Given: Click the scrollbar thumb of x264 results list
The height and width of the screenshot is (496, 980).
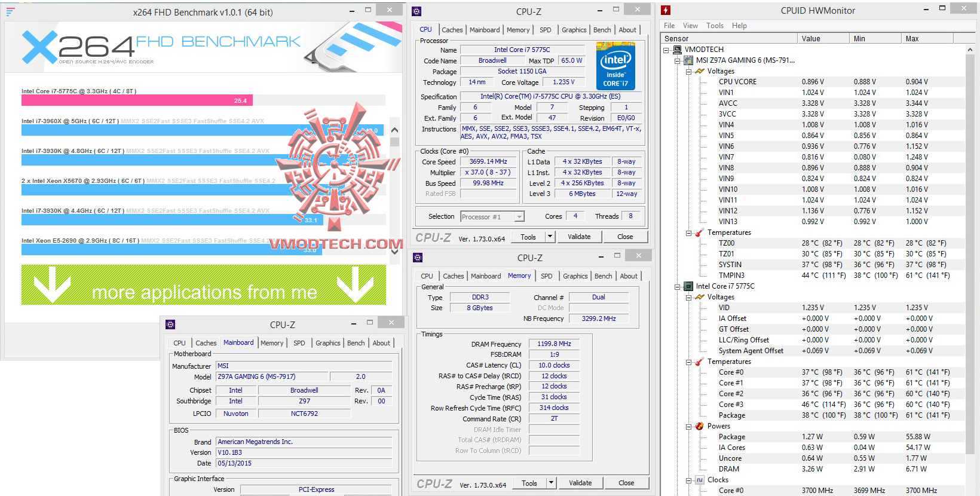Looking at the screenshot, I should click(x=394, y=142).
